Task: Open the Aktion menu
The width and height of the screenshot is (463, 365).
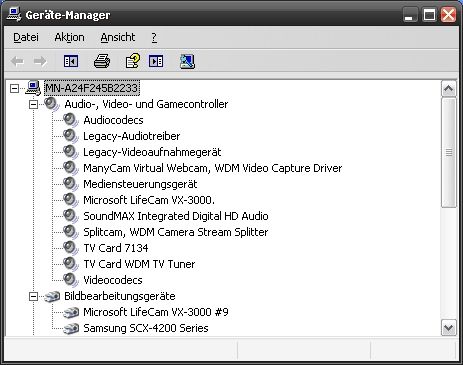Action: (69, 37)
